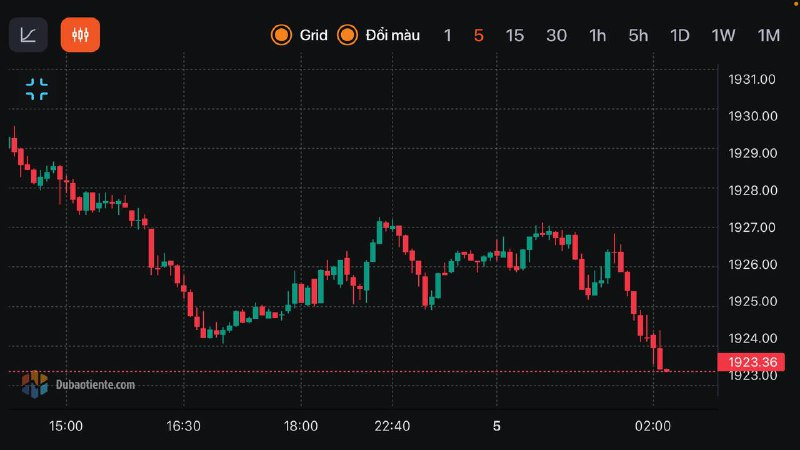Switch to line chart view
The image size is (800, 450).
coord(28,35)
